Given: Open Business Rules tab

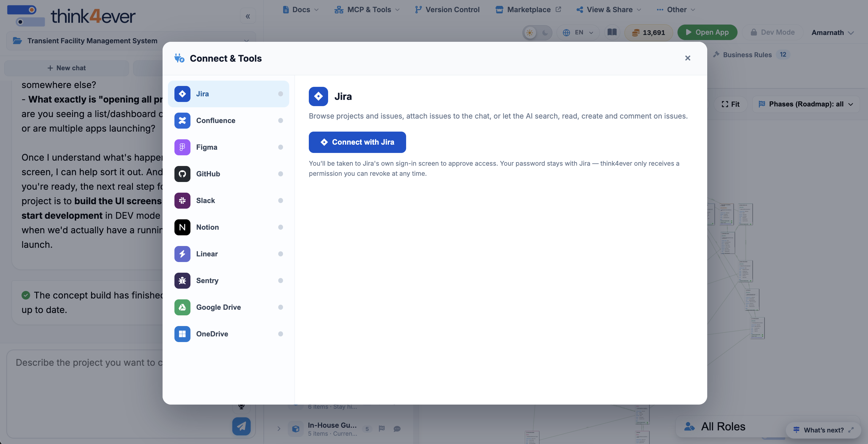Looking at the screenshot, I should (752, 55).
